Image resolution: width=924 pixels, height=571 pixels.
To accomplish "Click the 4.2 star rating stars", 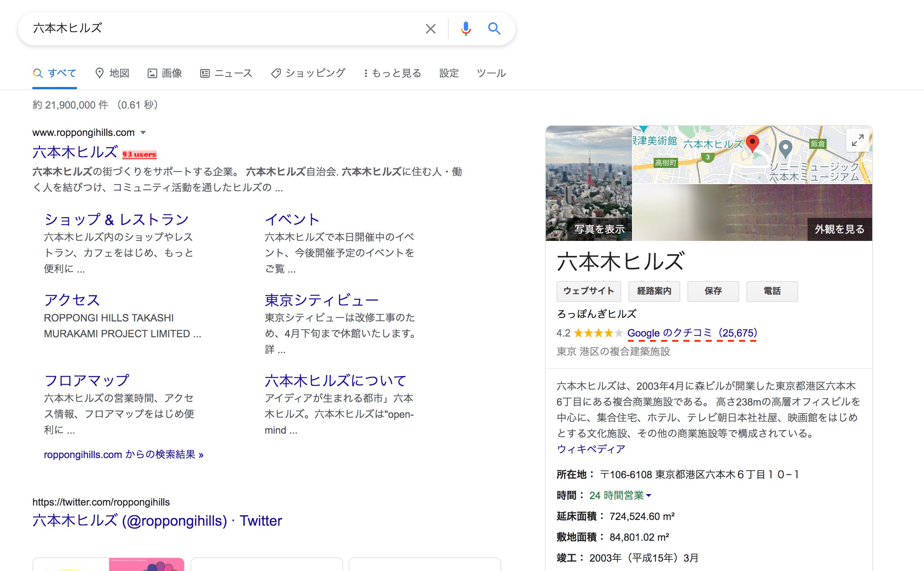I will point(598,333).
